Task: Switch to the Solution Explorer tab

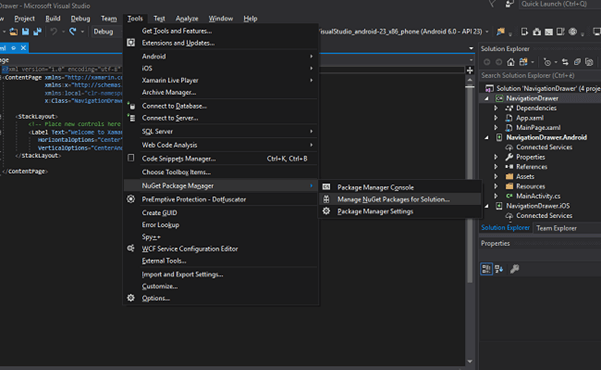Action: click(x=505, y=228)
